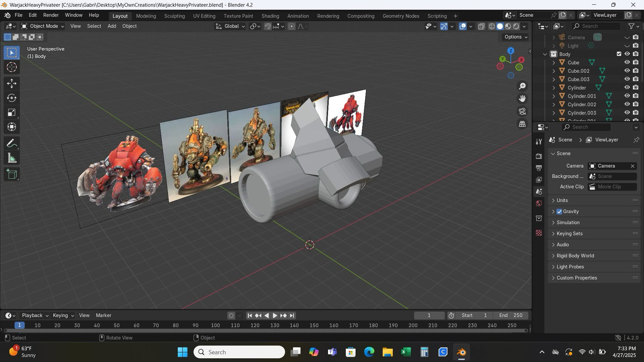Toggle X-ray display in viewport header
This screenshot has height=362, width=644.
tap(481, 26)
